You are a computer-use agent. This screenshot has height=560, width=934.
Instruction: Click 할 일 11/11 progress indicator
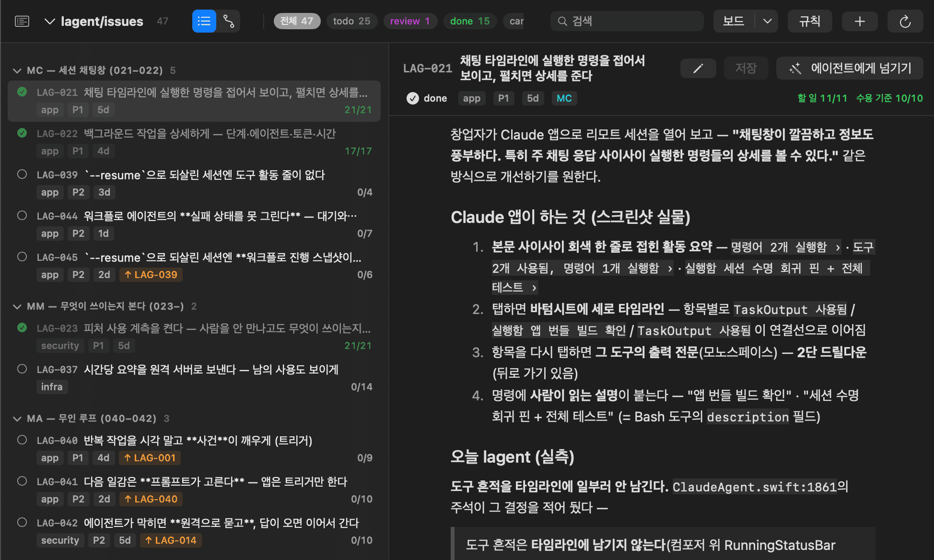point(822,98)
